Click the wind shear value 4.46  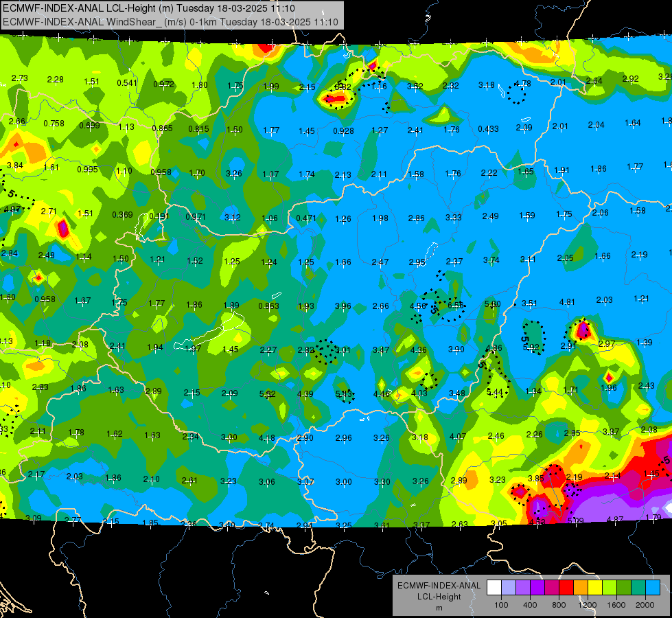click(382, 393)
